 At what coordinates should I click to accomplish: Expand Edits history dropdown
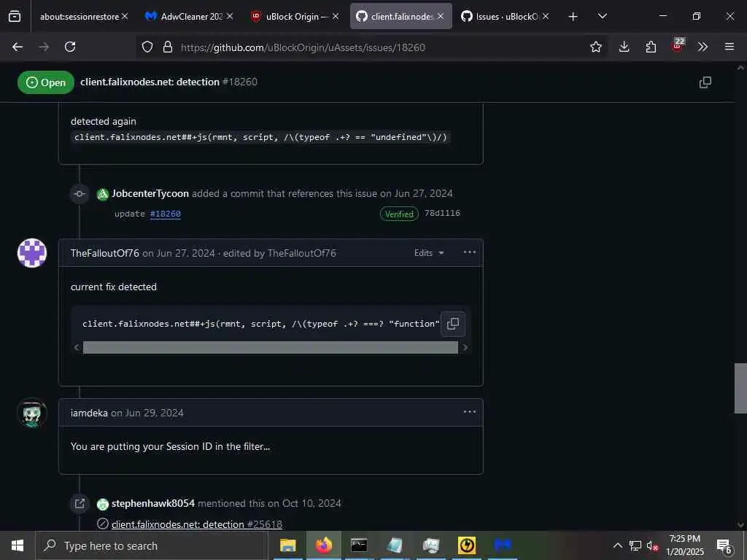429,253
